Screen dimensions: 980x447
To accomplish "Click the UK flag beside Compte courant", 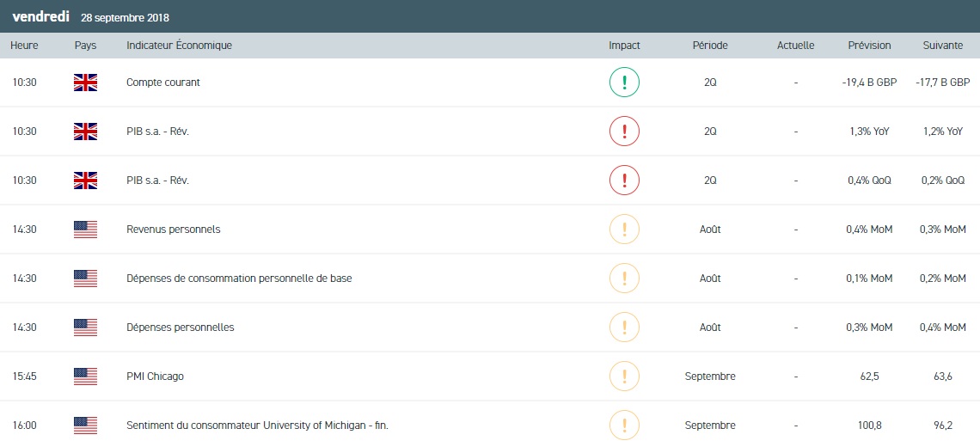I will pyautogui.click(x=85, y=83).
